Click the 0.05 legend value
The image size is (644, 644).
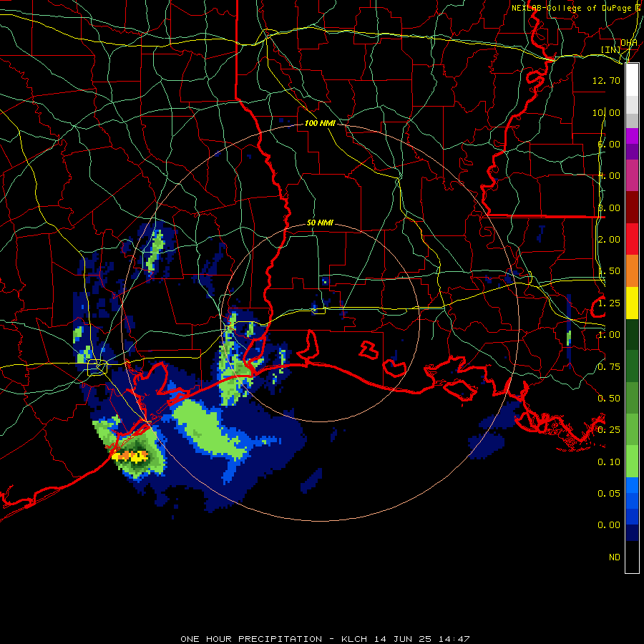pos(609,493)
